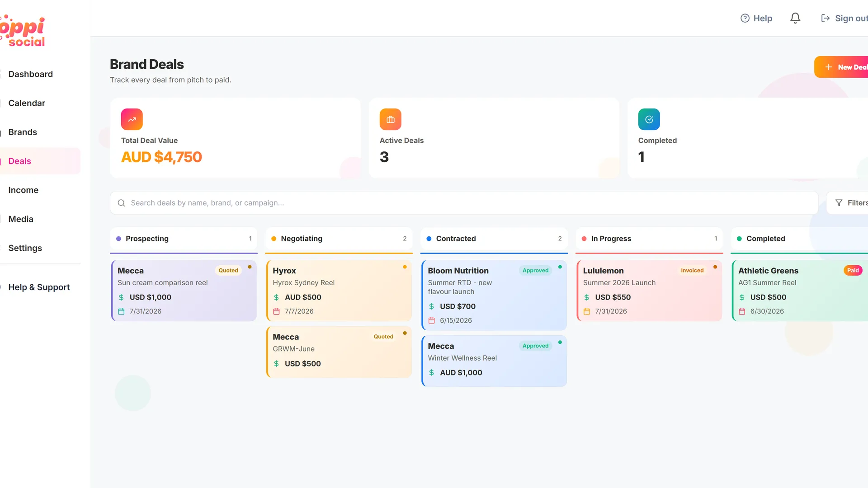
Task: Select the Completed column header
Action: click(x=799, y=239)
